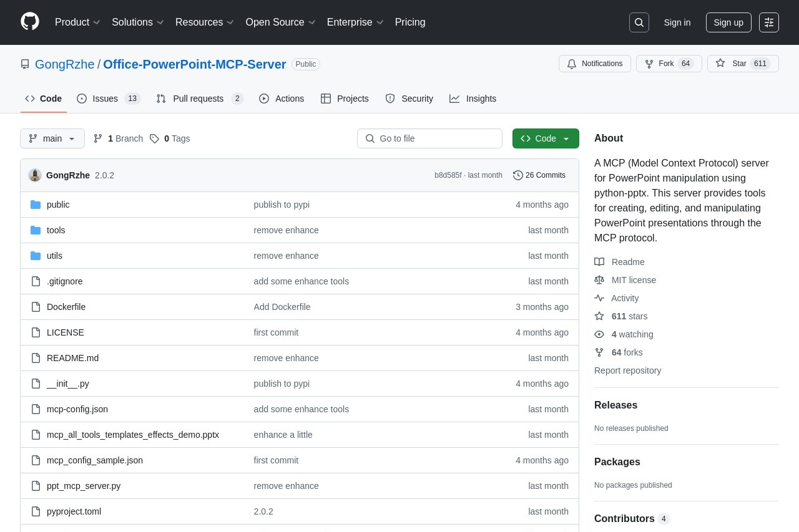The height and width of the screenshot is (532, 799).
Task: Click the Dockerfile file icon
Action: [36, 307]
